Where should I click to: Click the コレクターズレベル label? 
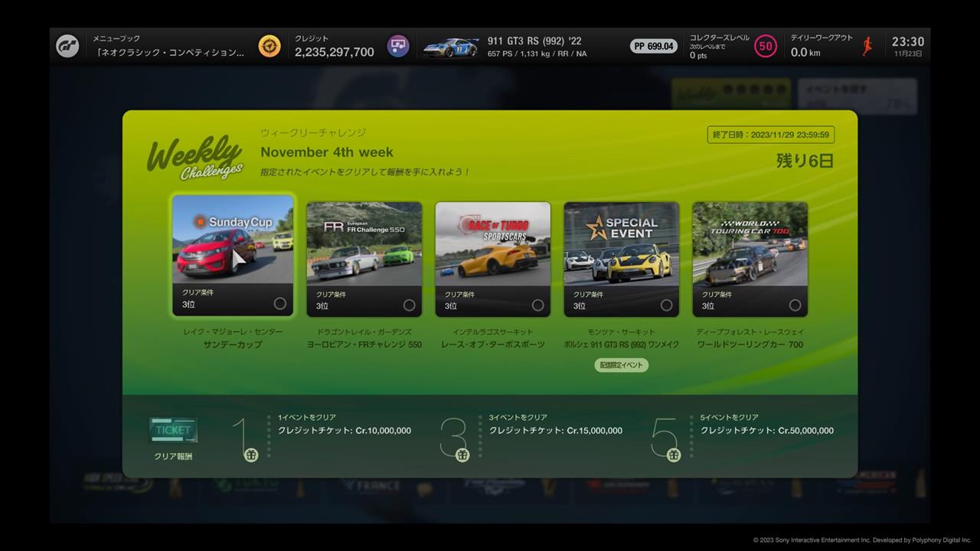[x=720, y=37]
